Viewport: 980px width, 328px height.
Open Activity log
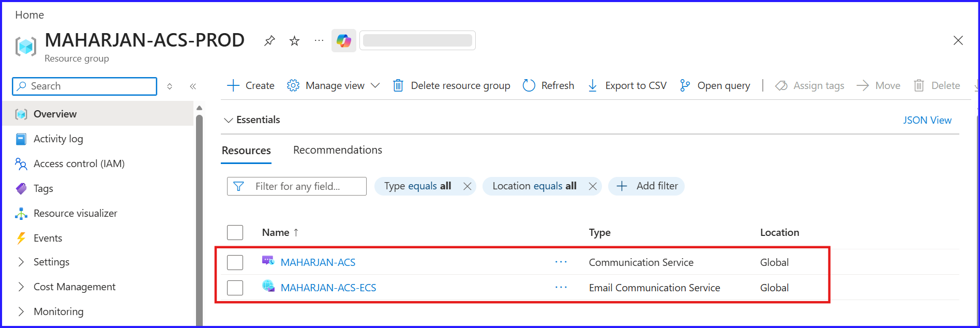click(58, 139)
